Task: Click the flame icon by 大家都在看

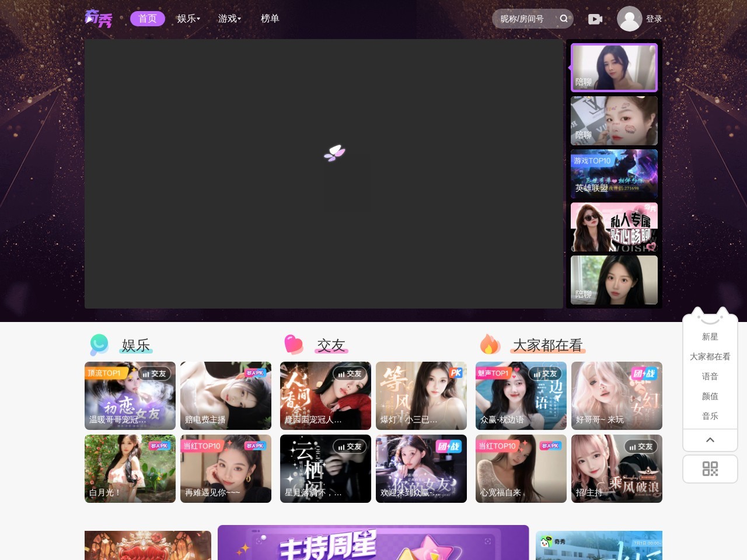Action: [x=490, y=345]
